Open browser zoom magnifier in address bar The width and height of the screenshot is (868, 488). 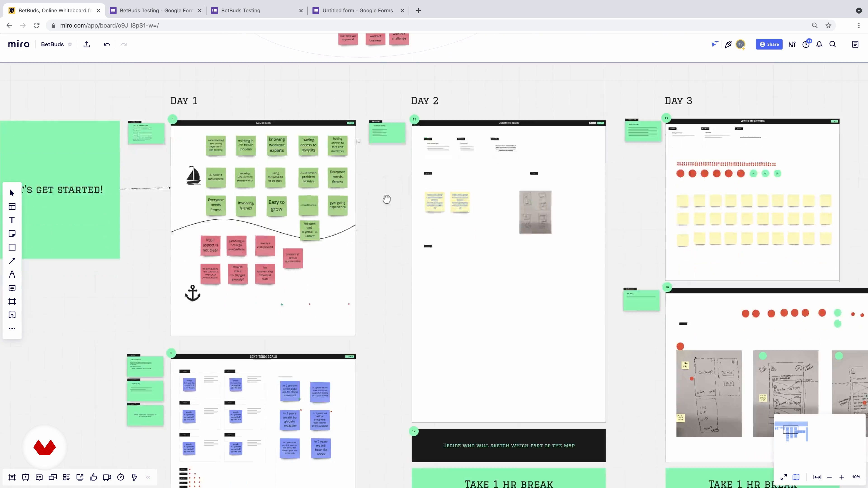click(814, 25)
